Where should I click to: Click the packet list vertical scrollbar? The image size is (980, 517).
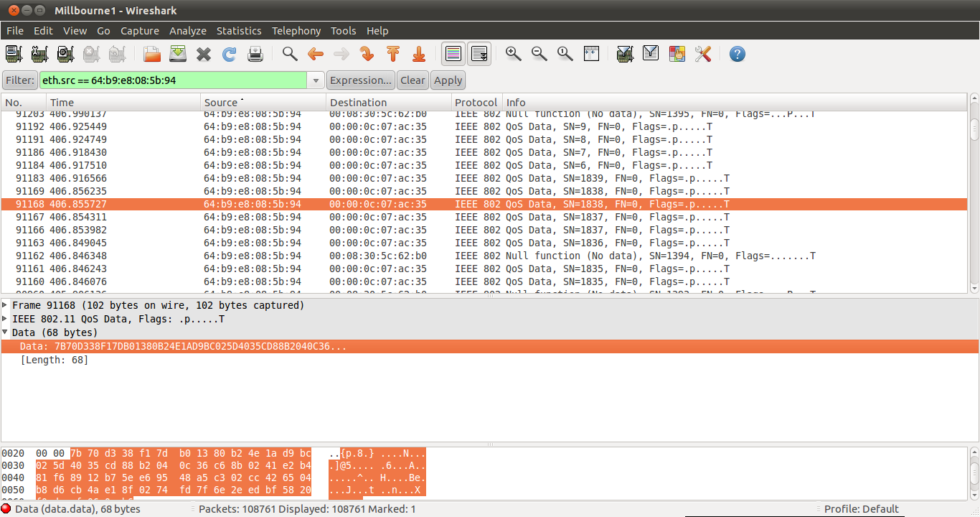pos(974,193)
